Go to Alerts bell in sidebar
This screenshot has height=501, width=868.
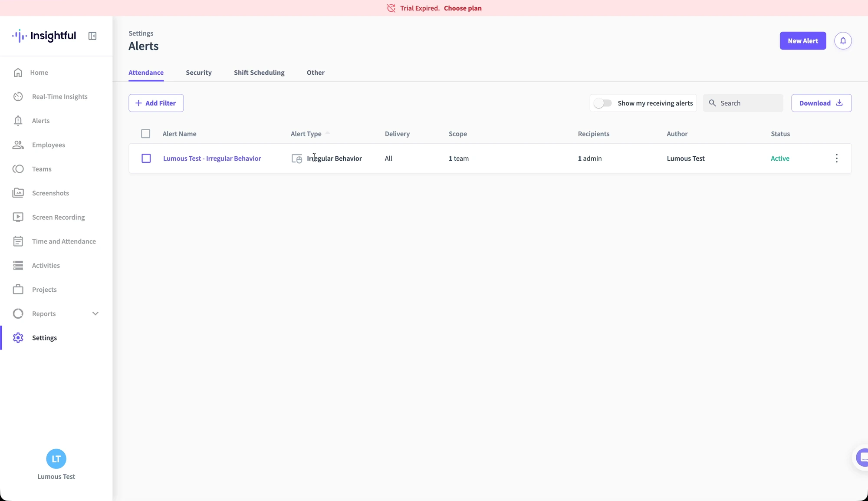coord(18,121)
